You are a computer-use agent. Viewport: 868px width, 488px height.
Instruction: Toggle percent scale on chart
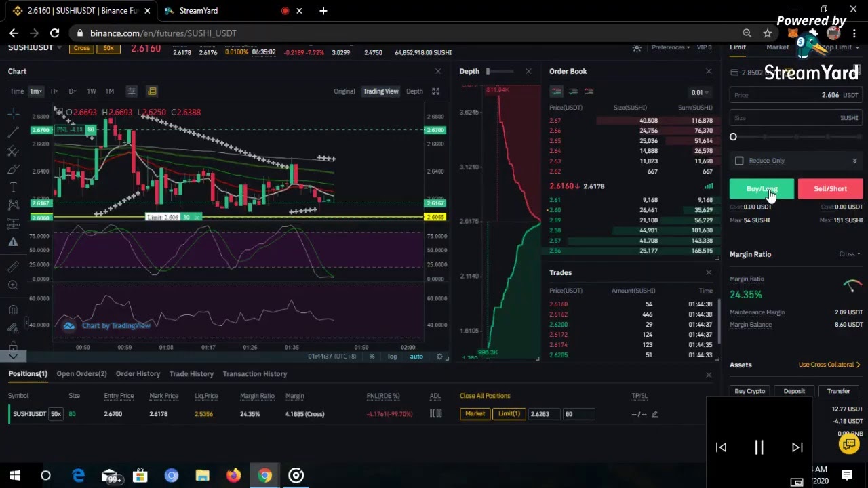372,357
